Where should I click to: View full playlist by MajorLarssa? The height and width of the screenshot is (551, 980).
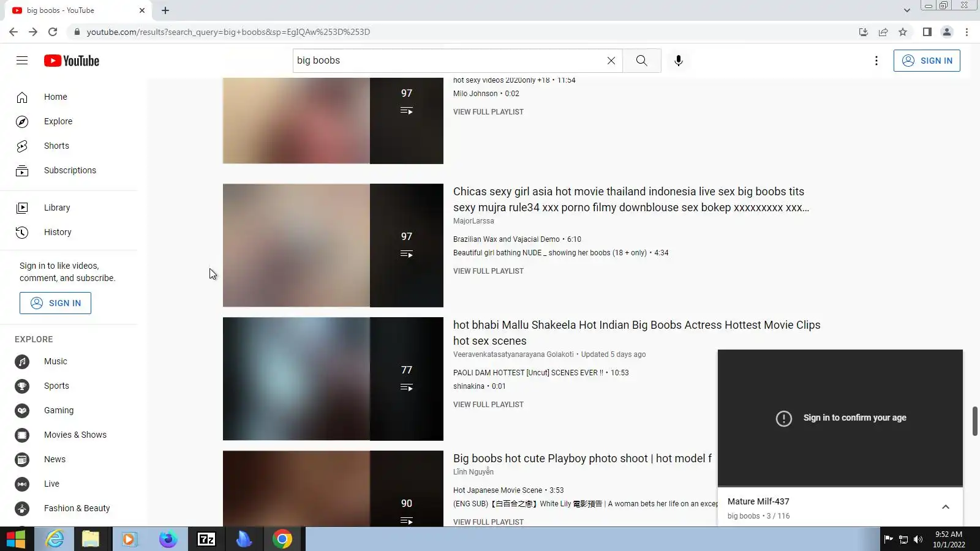click(488, 271)
